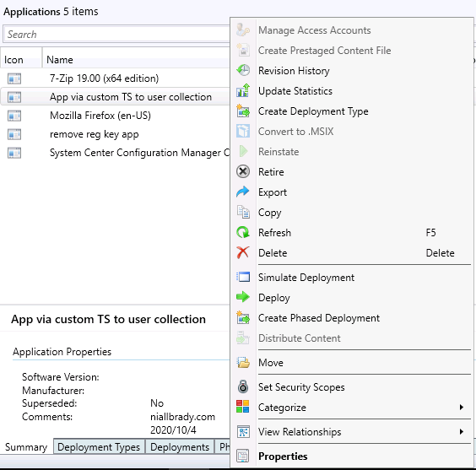Select App via custom TS to user collection row
The image size is (476, 470).
(x=116, y=97)
